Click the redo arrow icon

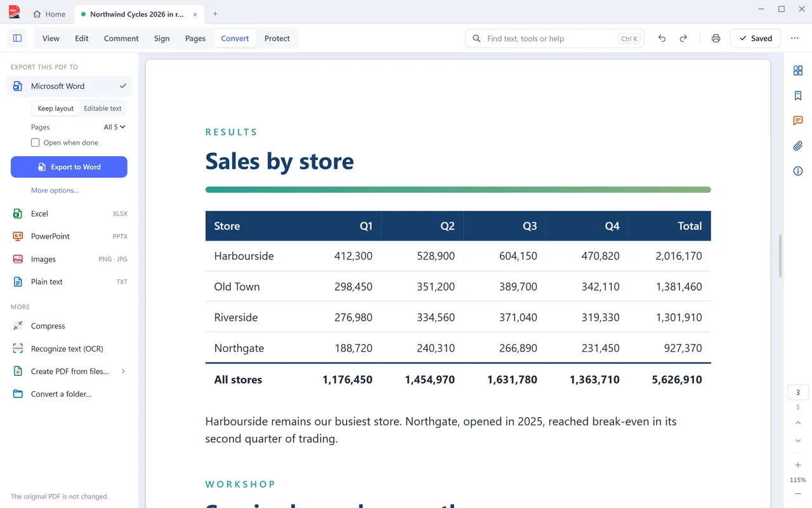[683, 38]
